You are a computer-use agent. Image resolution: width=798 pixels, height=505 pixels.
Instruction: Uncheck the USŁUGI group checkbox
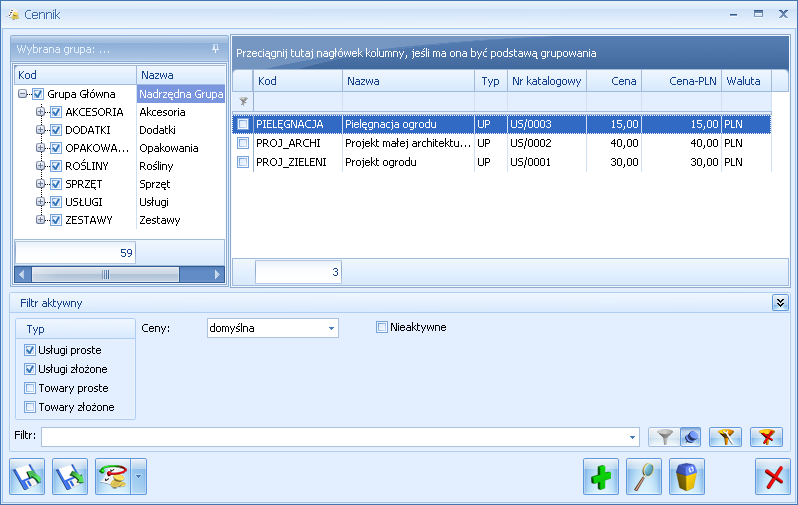tap(56, 202)
